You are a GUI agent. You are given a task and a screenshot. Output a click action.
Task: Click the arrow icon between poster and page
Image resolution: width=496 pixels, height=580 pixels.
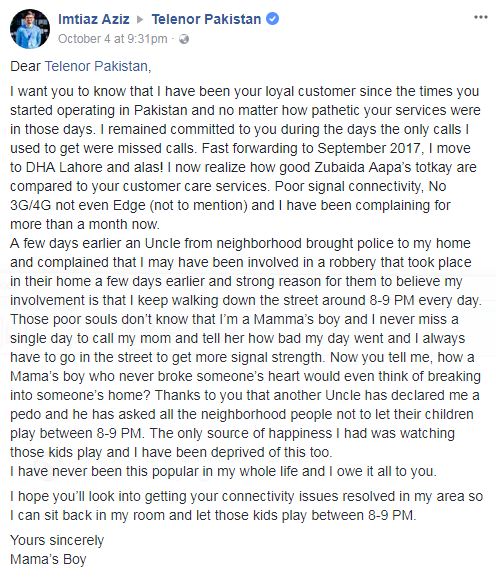140,19
